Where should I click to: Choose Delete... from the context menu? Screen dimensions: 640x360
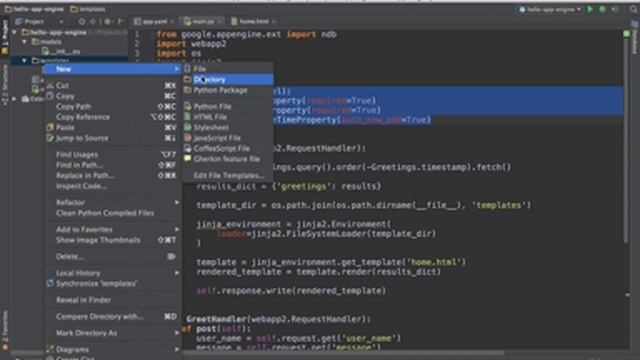click(x=113, y=257)
